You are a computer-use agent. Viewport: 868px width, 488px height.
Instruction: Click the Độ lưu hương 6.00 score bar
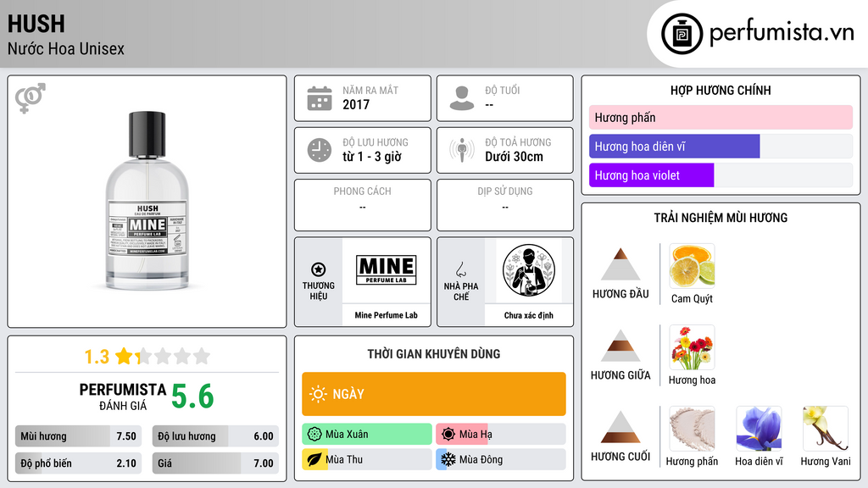(215, 436)
